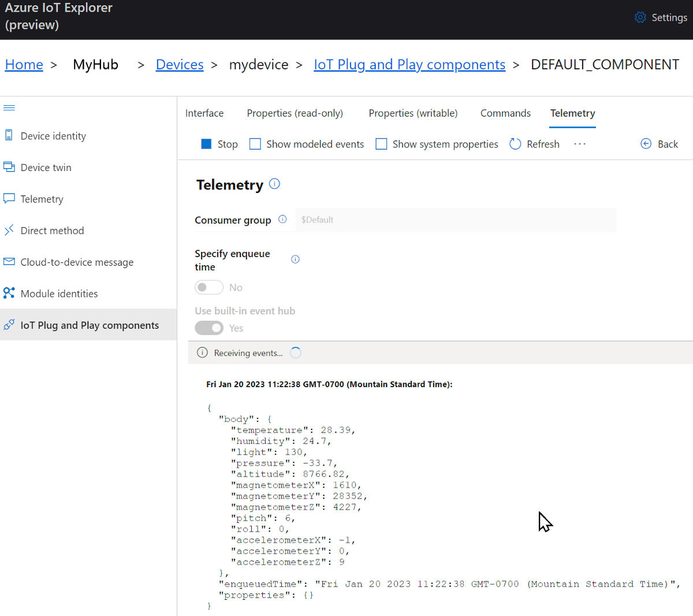
Task: Open Cloud-to-device message envelope icon
Action: 9,261
